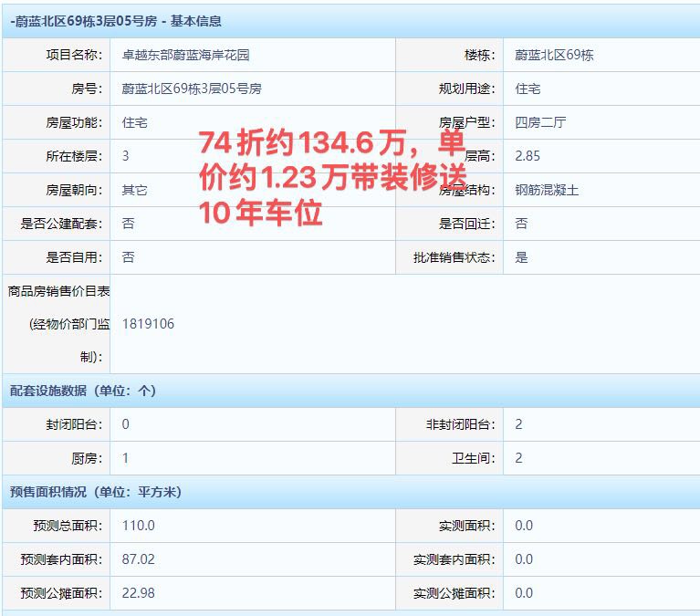This screenshot has height=616, width=700.
Task: Select the 批准销售状态 value 是
Action: [521, 257]
